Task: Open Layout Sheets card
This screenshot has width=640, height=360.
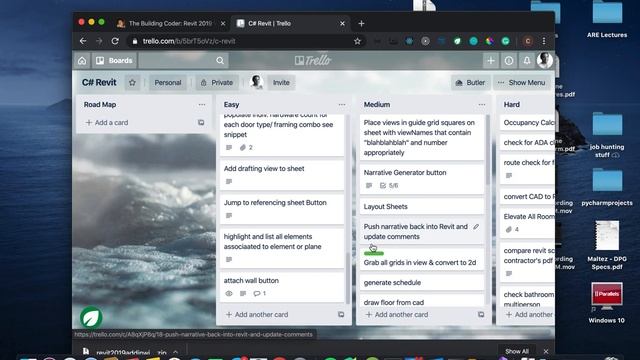Action: pos(422,207)
